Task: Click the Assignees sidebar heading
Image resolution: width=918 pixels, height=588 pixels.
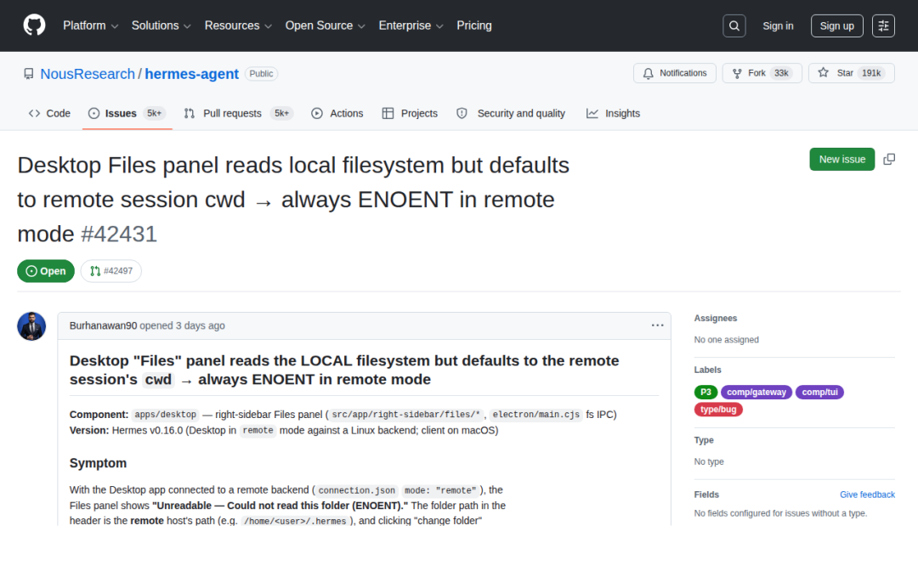Action: pos(716,319)
